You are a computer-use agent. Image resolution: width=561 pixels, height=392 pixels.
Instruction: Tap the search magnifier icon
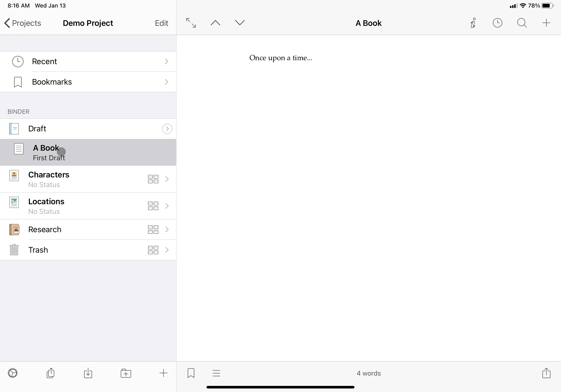(522, 23)
